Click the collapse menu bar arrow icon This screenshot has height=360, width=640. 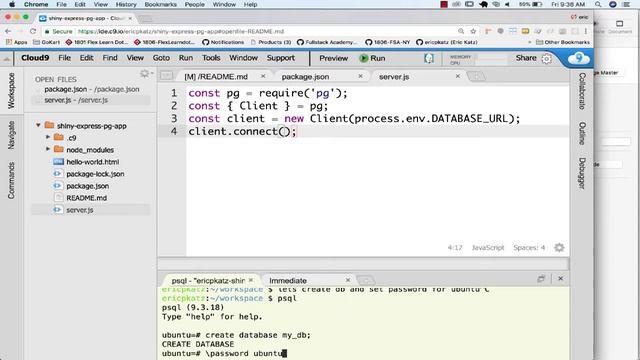[7, 59]
